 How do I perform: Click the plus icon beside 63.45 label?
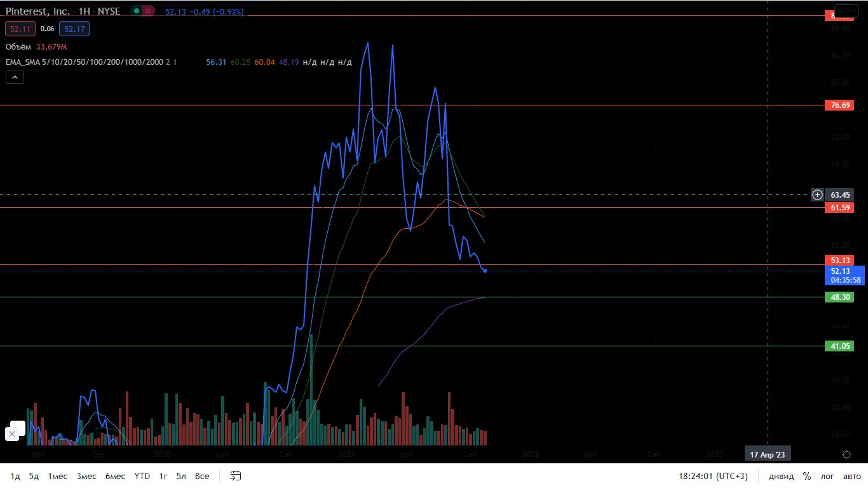click(x=818, y=194)
